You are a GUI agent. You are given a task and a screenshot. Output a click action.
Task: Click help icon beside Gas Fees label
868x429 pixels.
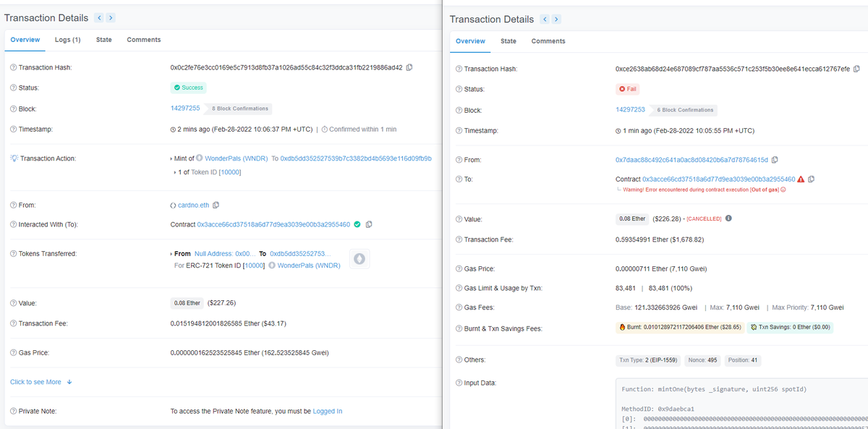(x=459, y=307)
